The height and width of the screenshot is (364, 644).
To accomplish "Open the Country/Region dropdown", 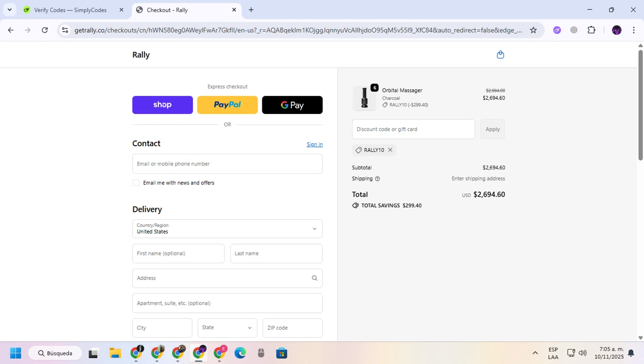I will (228, 229).
